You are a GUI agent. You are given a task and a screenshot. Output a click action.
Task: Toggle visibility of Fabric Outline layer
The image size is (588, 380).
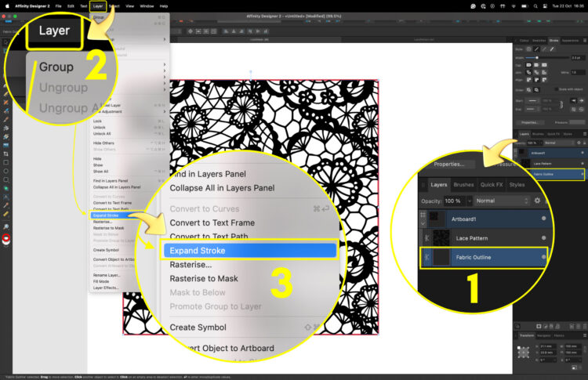click(583, 174)
